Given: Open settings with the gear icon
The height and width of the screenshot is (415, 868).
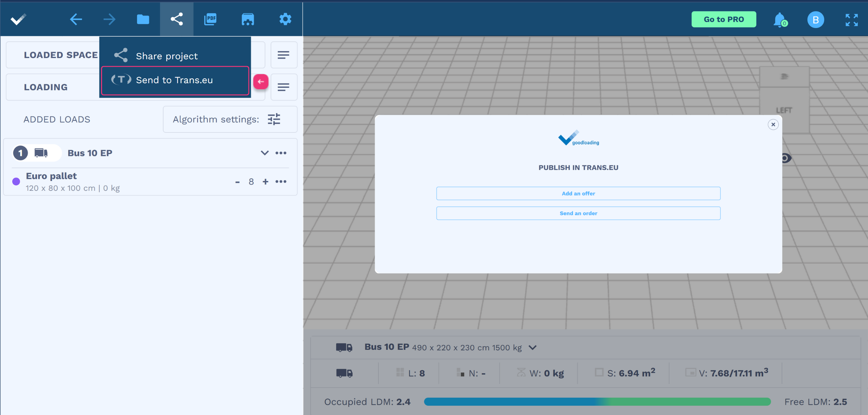Looking at the screenshot, I should tap(285, 19).
